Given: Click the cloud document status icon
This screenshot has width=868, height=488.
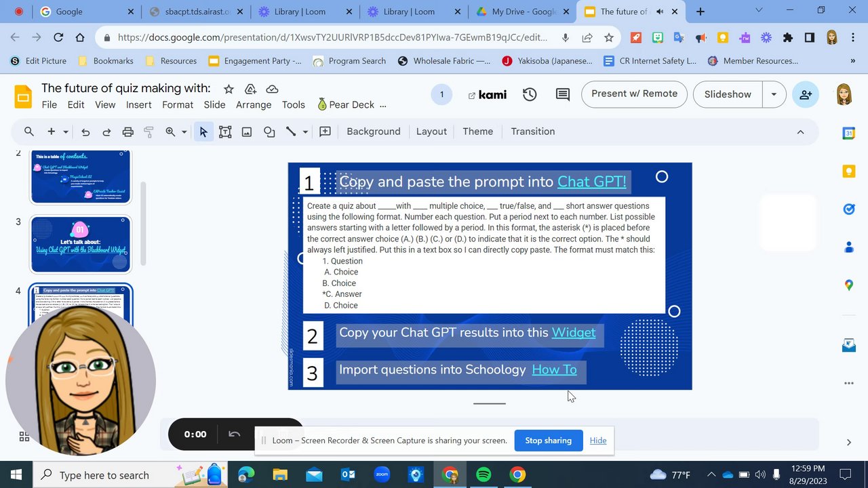Looking at the screenshot, I should click(x=272, y=89).
